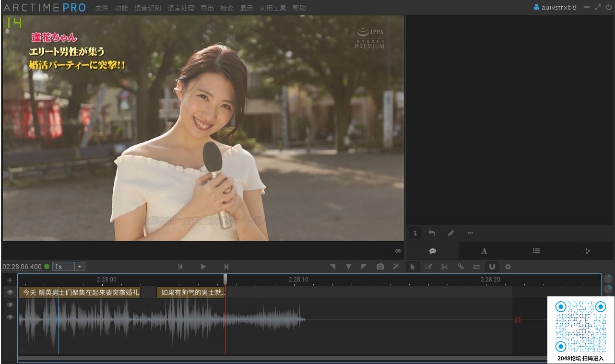Toggle the magnet snapping button
Image resolution: width=615 pixels, height=364 pixels.
pyautogui.click(x=492, y=267)
